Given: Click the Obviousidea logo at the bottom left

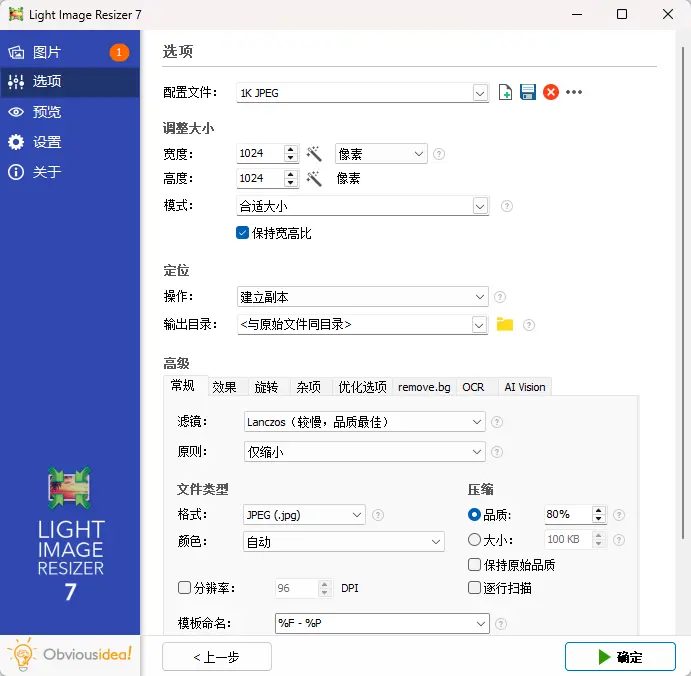Looking at the screenshot, I should 70,655.
